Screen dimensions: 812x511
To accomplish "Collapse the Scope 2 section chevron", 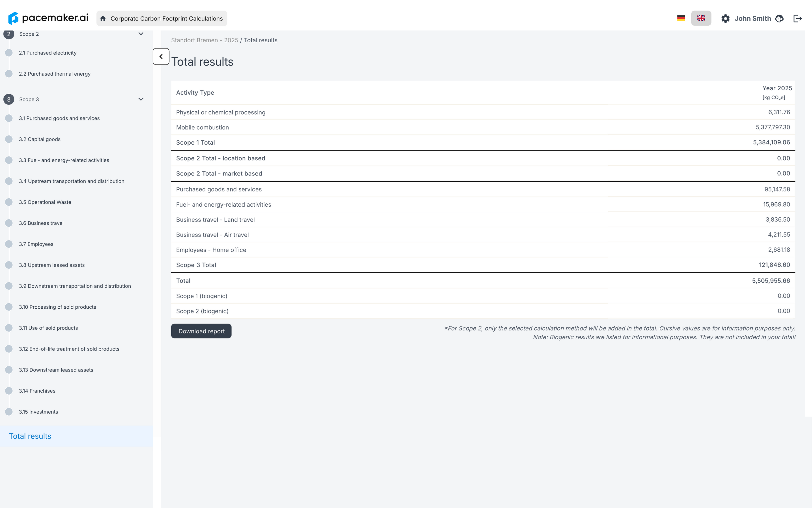I will coord(141,34).
